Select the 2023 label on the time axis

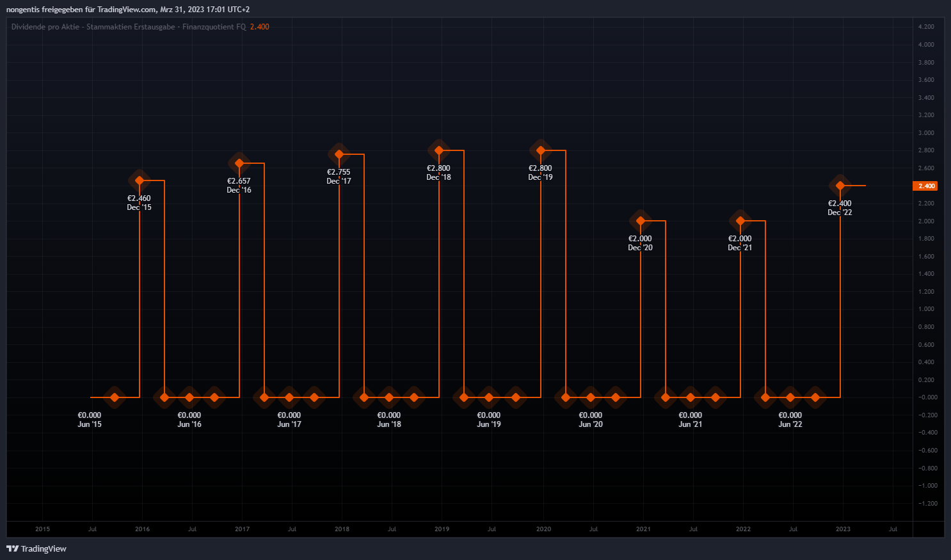[x=843, y=529]
